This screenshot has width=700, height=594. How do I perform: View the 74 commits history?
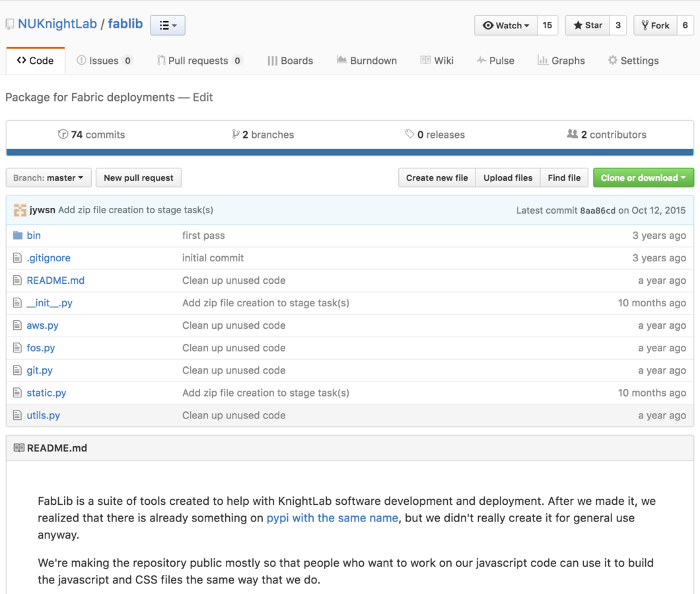(92, 135)
